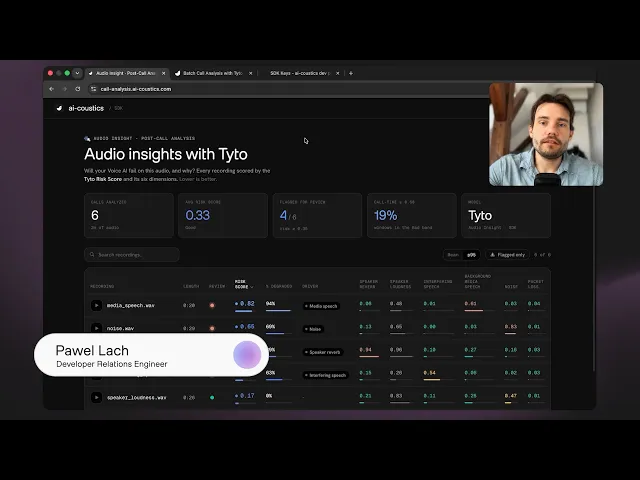This screenshot has height=480, width=640.
Task: Click the Noise column header
Action: 511,287
